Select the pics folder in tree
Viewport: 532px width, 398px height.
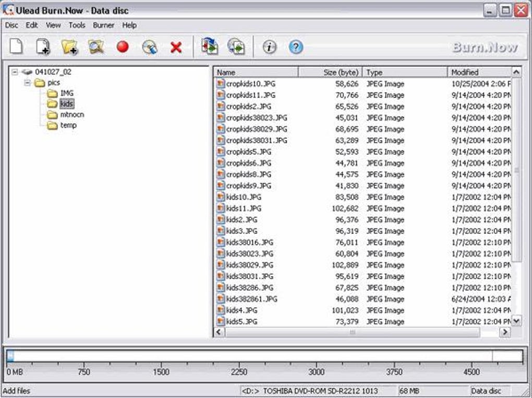point(54,82)
